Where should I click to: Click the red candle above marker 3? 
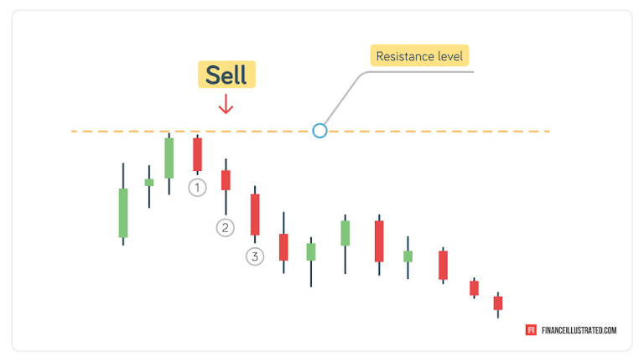click(x=255, y=215)
